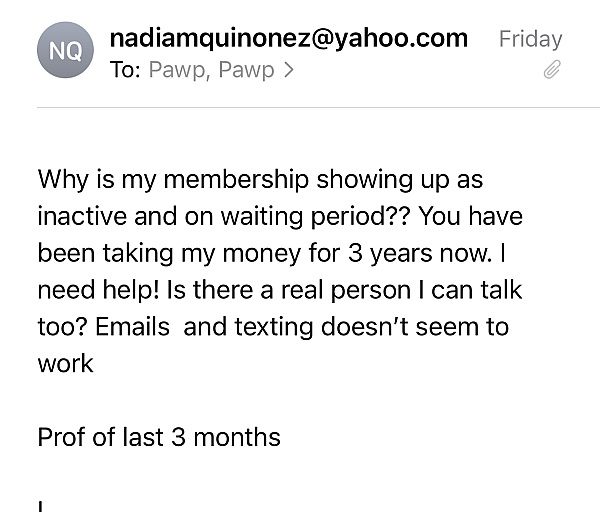Click the partial text line at bottom
This screenshot has width=600, height=512.
[41, 506]
